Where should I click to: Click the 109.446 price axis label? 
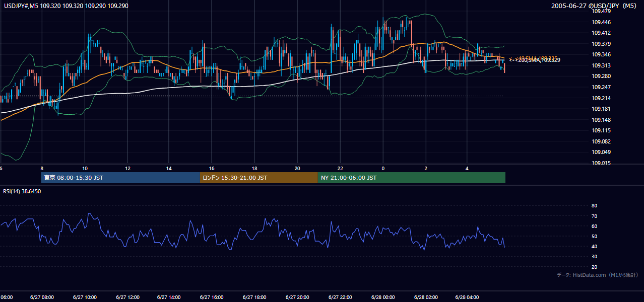[x=601, y=22]
